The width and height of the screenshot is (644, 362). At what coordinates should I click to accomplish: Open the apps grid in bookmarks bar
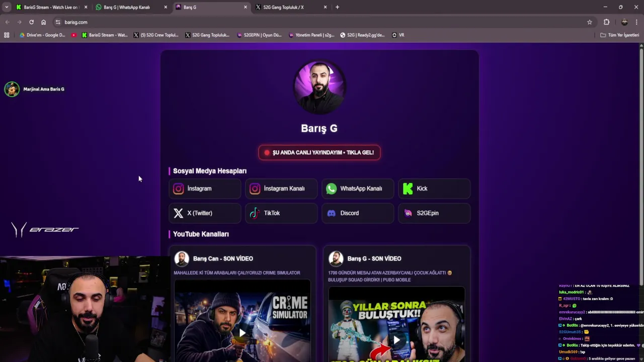point(7,35)
